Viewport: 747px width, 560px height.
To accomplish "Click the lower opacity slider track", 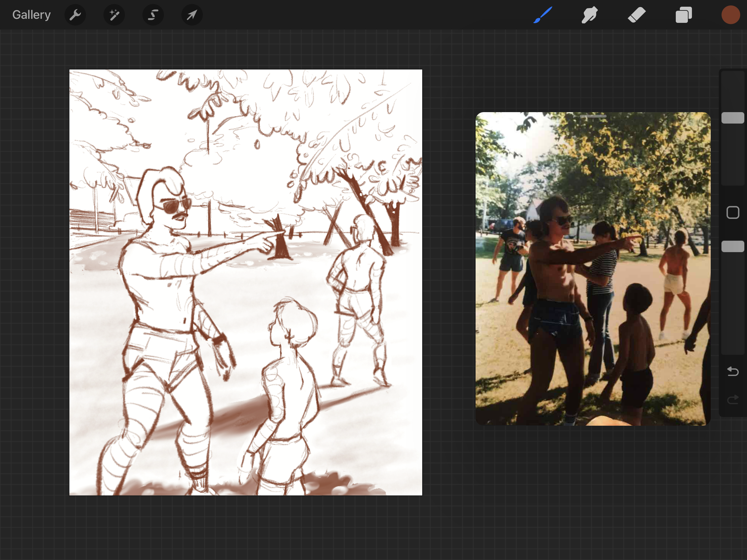I will point(733,304).
